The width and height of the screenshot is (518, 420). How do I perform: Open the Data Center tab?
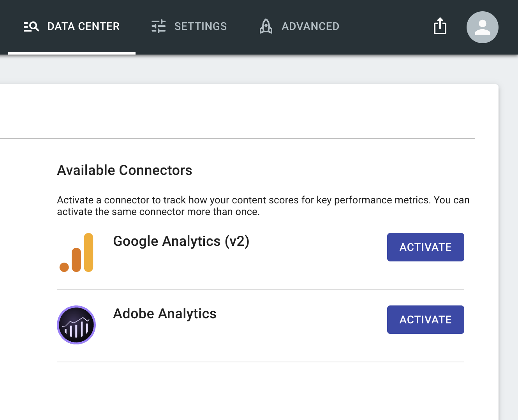pos(72,26)
